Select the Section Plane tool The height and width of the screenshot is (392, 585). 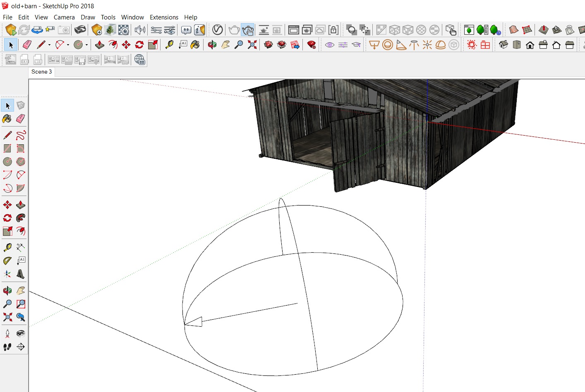point(21,347)
